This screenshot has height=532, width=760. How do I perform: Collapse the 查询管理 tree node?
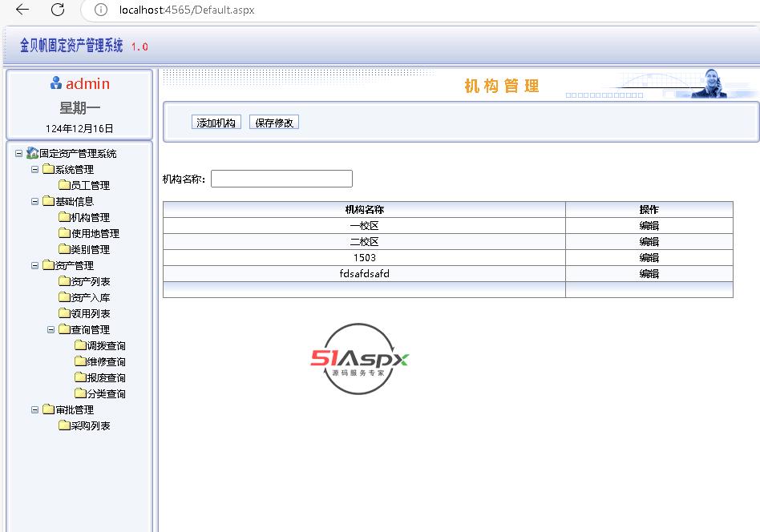pyautogui.click(x=51, y=329)
